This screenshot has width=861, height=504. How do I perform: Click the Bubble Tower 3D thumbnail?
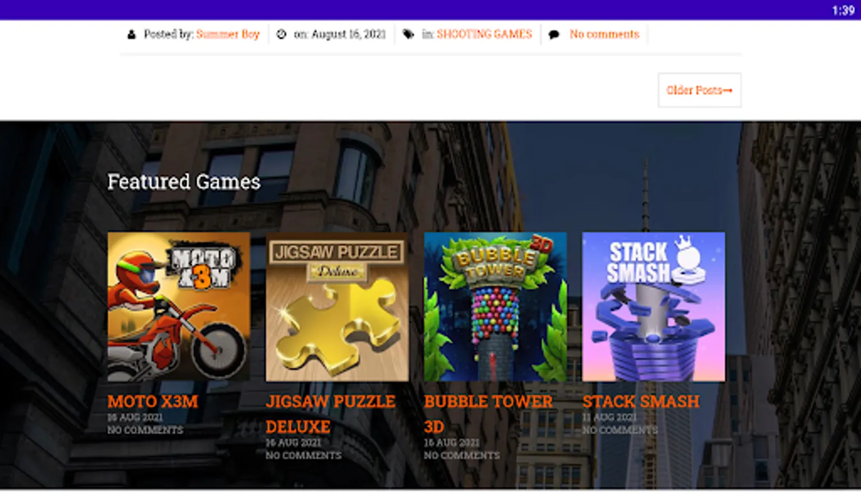click(496, 306)
